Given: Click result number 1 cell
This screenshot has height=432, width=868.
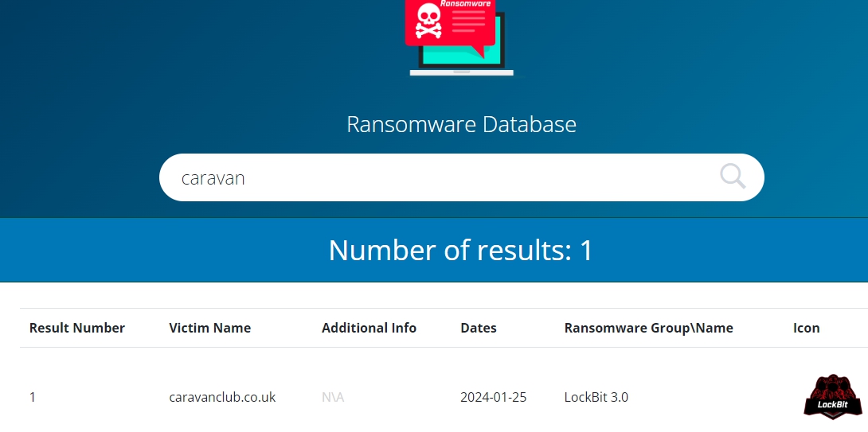Looking at the screenshot, I should click(32, 397).
